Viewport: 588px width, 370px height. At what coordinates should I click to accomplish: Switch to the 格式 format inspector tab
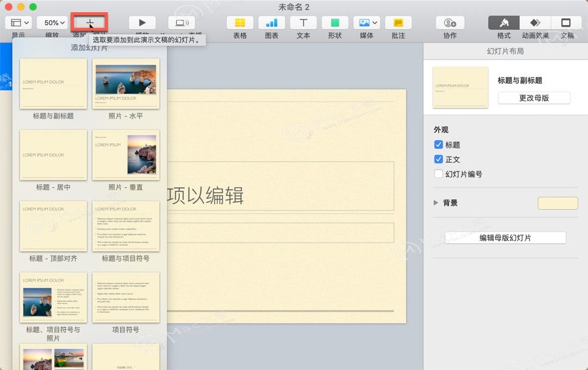point(504,23)
